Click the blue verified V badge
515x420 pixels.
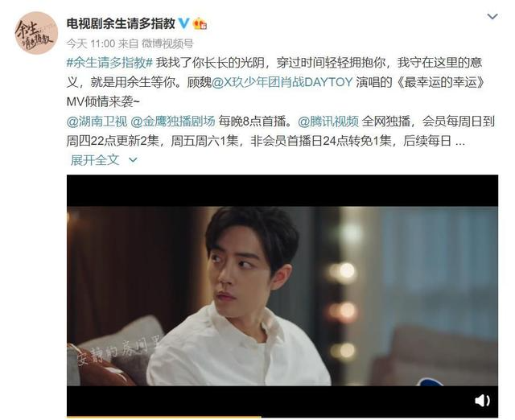tap(184, 23)
